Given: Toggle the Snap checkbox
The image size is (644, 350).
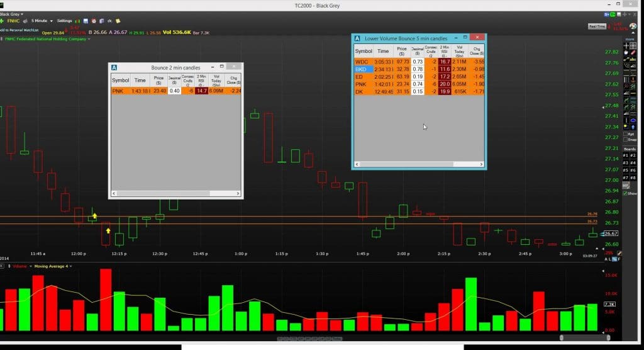Looking at the screenshot, I should pos(626,139).
